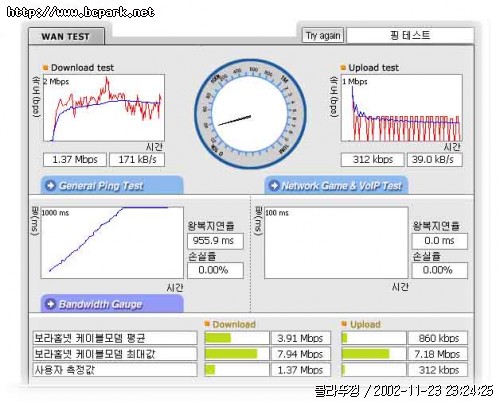Viewport: 500px width, 403px height.
Task: Click the 860 kbps upload progress bar
Action: pos(374,338)
